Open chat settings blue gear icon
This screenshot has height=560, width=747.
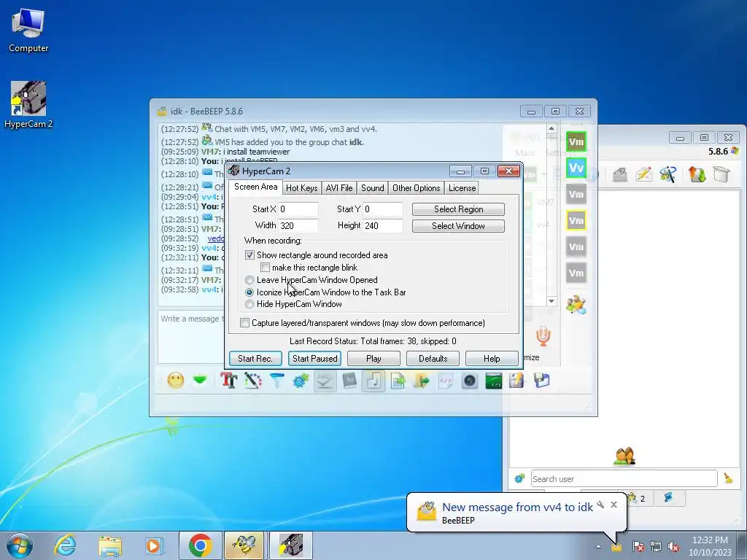(301, 381)
